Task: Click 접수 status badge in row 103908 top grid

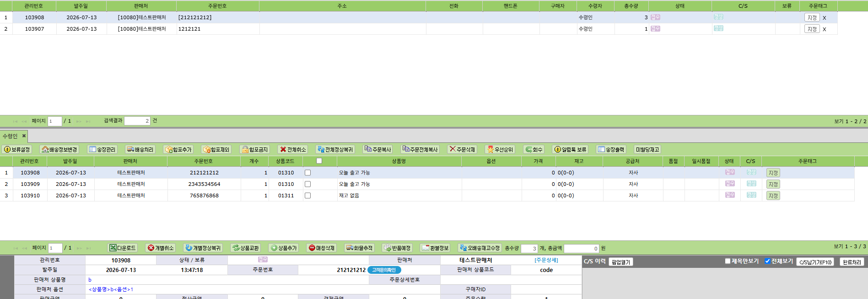Action: coord(655,17)
